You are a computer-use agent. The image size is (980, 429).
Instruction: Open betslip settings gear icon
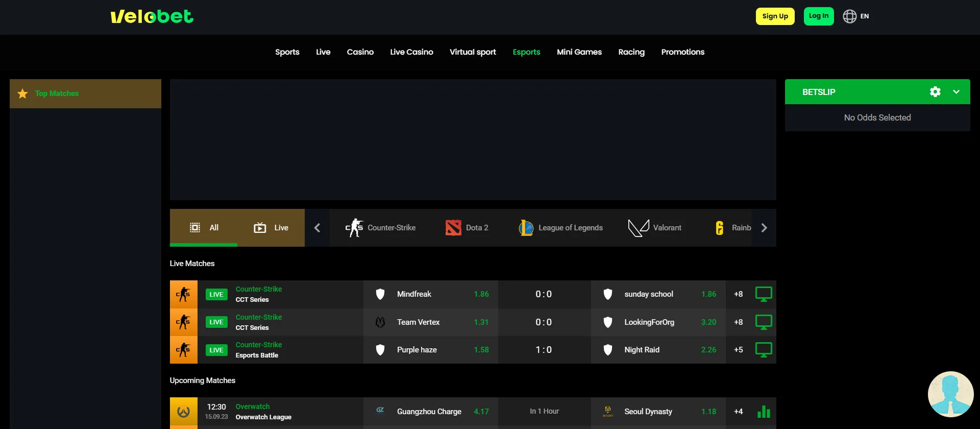935,91
